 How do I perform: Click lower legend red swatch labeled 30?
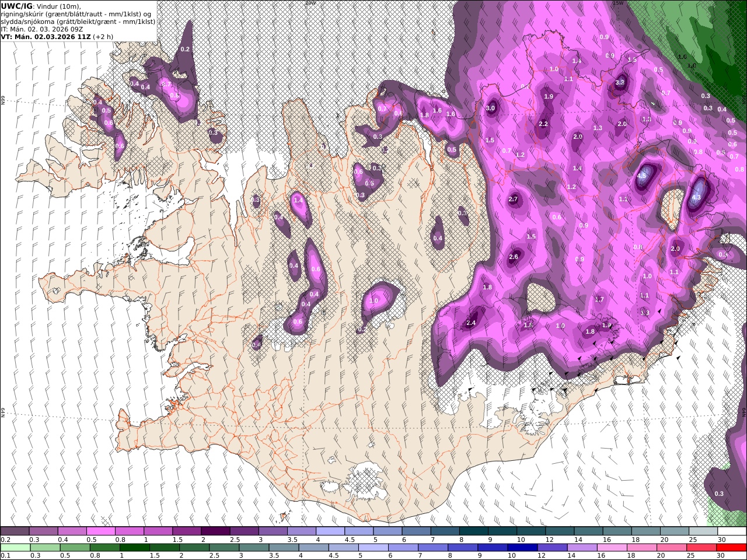point(731,548)
